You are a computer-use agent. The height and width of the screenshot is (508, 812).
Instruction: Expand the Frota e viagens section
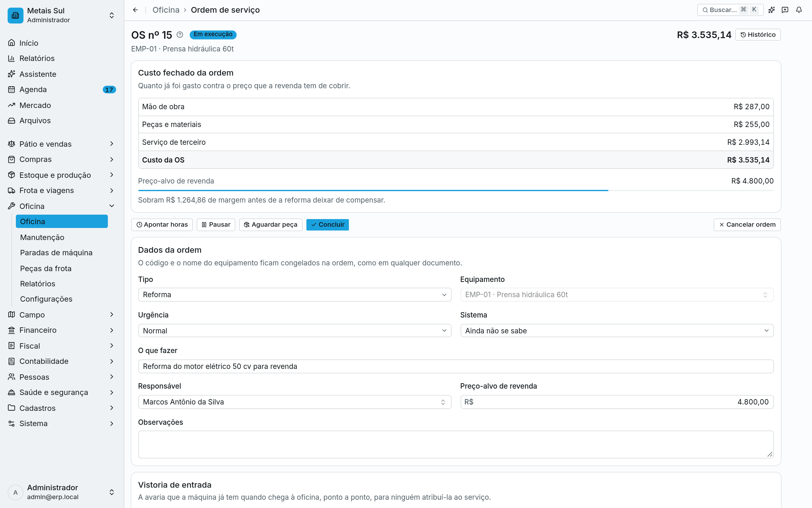pyautogui.click(x=62, y=190)
